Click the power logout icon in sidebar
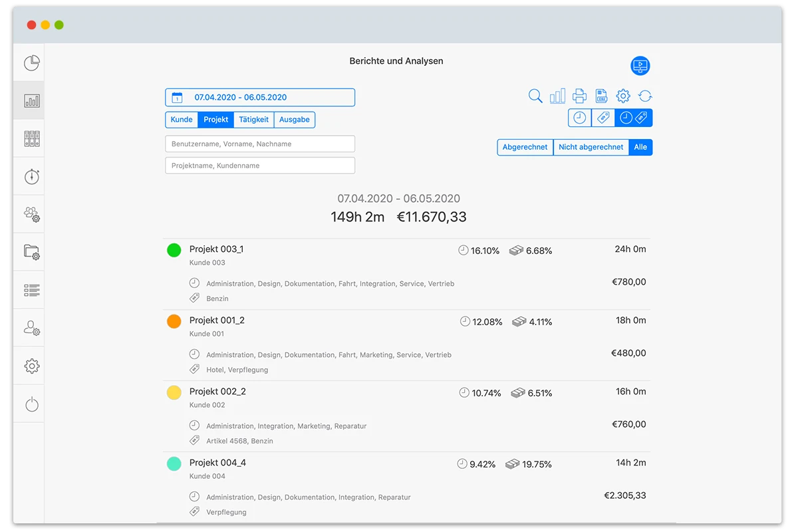This screenshot has width=798, height=532. pos(31,404)
